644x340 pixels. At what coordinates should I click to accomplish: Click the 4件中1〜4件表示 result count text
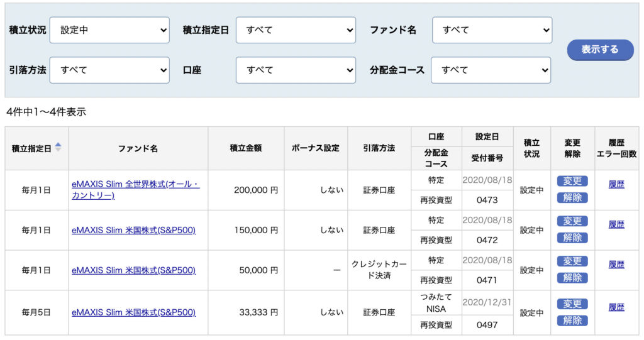(46, 112)
